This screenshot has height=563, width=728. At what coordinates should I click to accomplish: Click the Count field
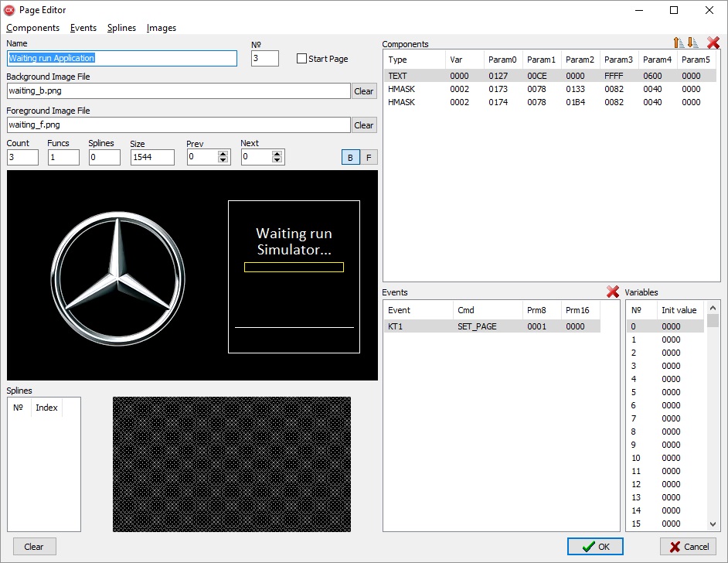[x=22, y=157]
